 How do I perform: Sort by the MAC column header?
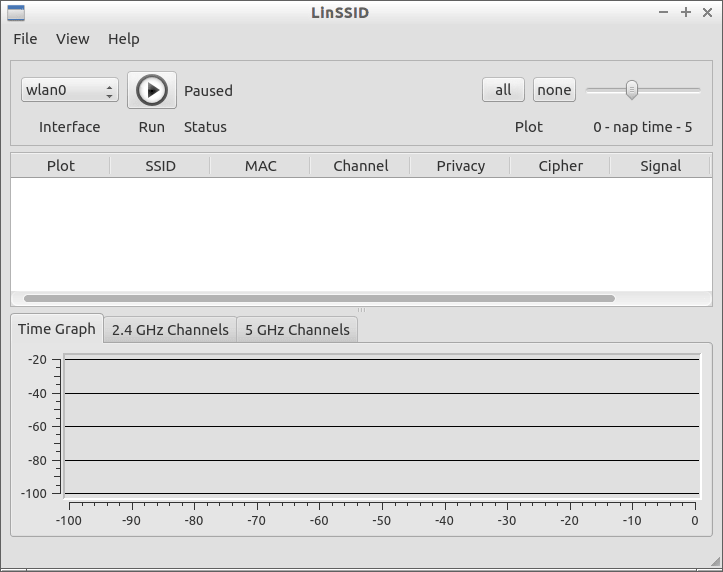click(260, 166)
